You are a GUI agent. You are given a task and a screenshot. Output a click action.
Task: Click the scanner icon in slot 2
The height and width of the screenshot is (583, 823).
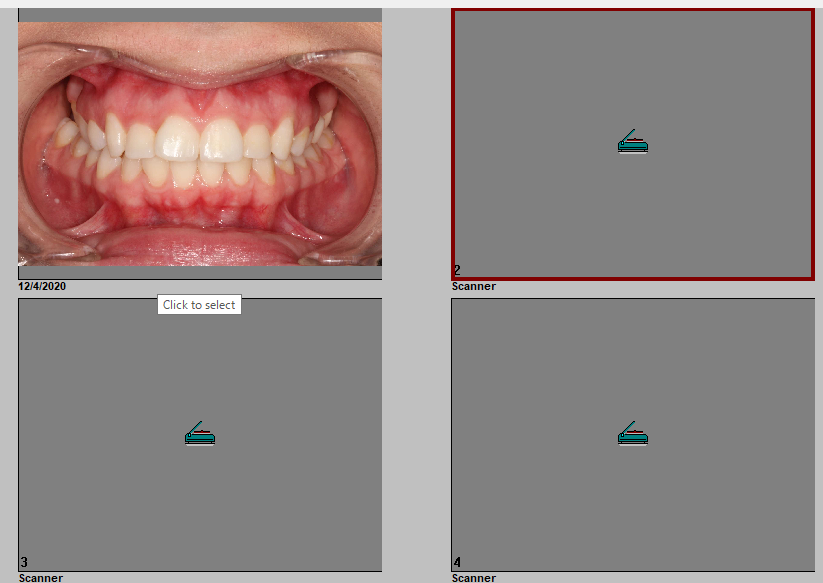[x=633, y=142]
